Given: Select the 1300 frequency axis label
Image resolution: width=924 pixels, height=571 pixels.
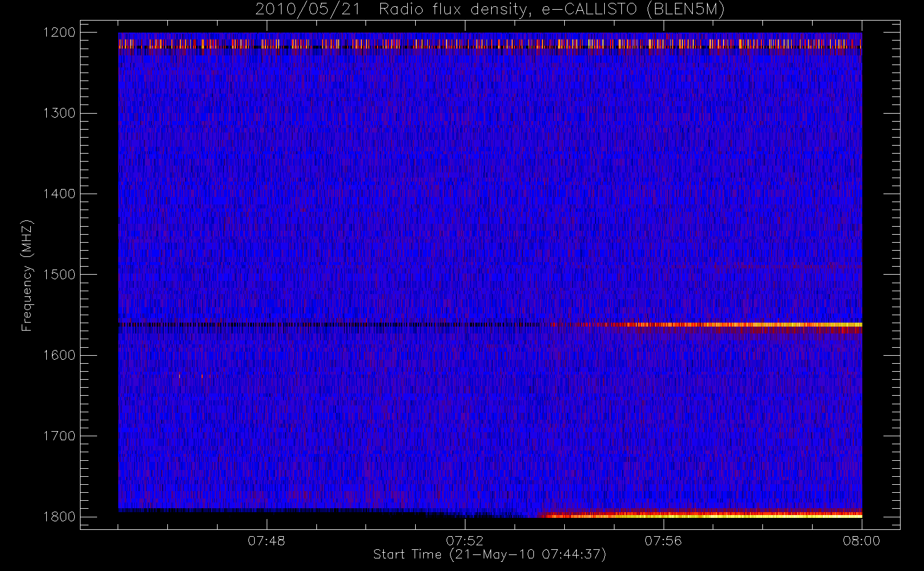Looking at the screenshot, I should [x=59, y=113].
